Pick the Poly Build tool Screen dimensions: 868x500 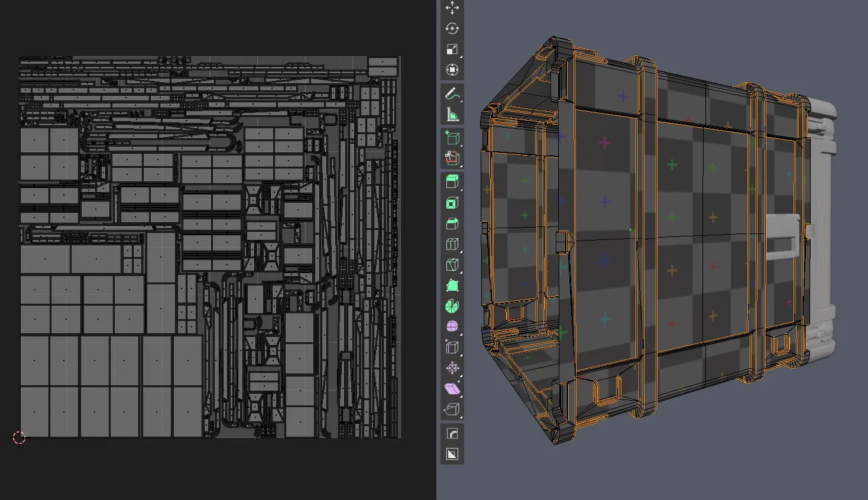tap(452, 285)
